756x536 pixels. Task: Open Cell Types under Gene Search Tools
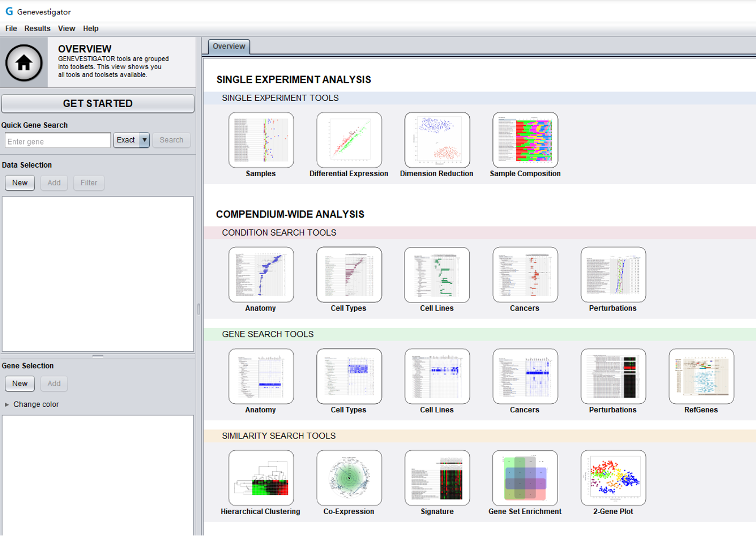[349, 376]
